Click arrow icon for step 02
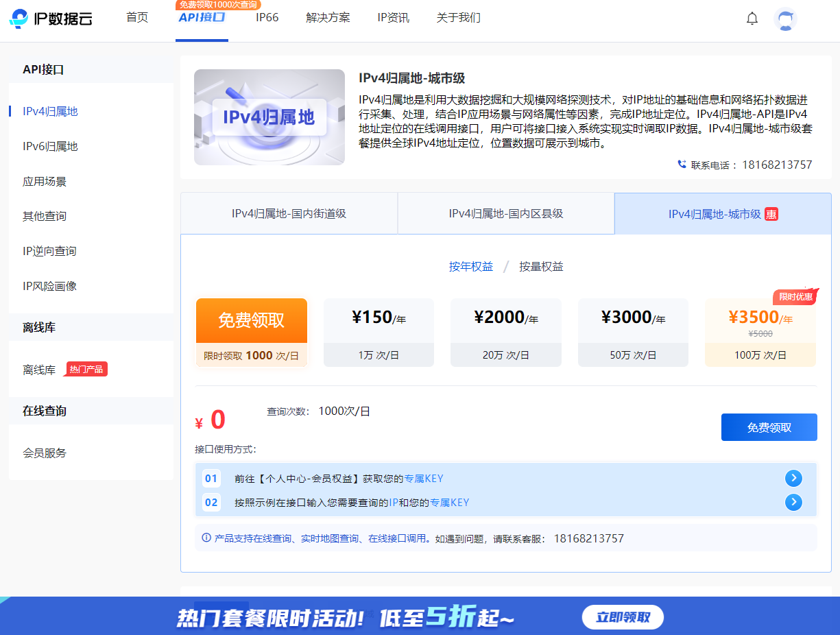The height and width of the screenshot is (635, 840). coord(793,503)
